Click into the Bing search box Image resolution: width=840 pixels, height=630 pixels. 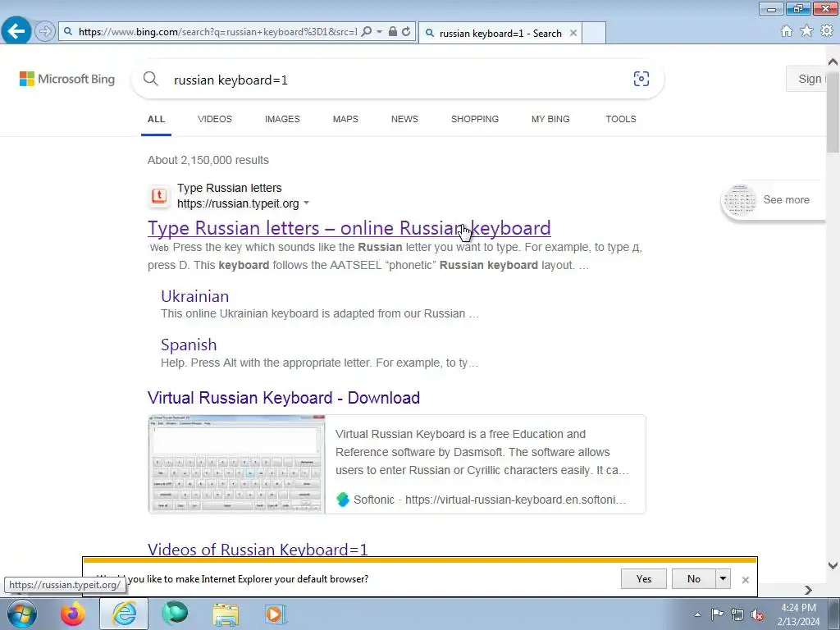tap(396, 80)
